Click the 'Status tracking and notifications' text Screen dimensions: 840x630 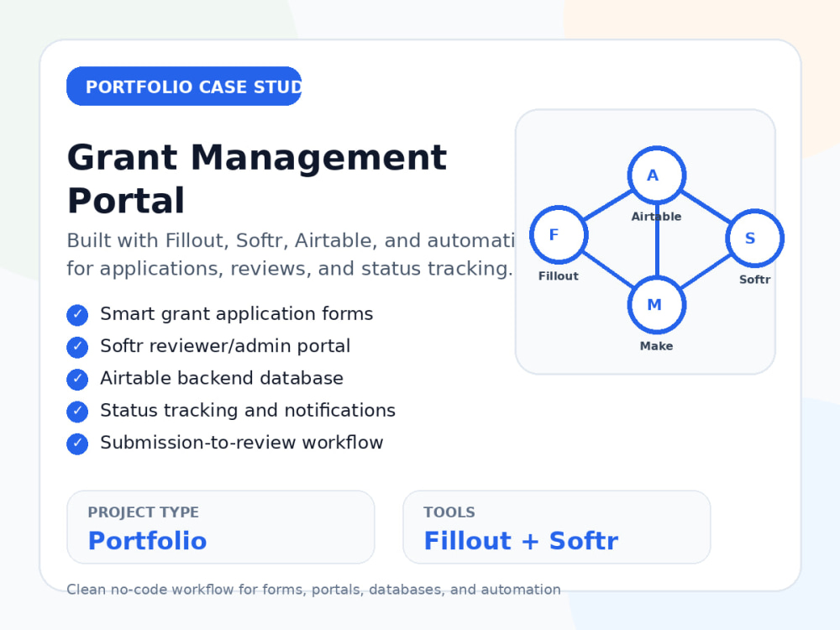[248, 411]
